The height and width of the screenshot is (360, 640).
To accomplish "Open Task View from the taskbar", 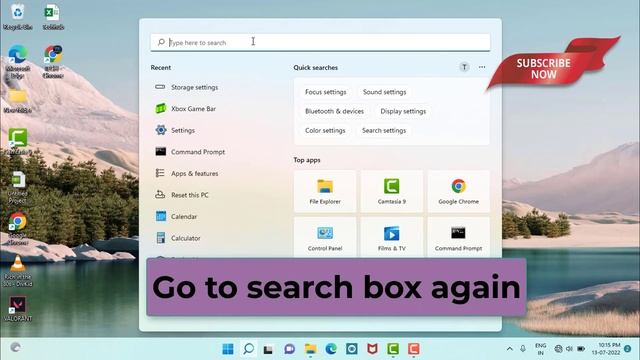I will pos(268,349).
